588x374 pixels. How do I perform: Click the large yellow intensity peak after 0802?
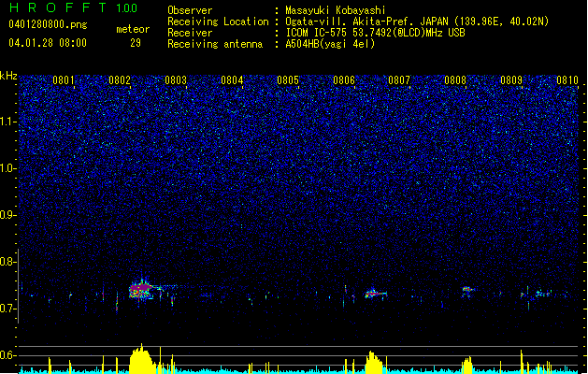[142, 359]
